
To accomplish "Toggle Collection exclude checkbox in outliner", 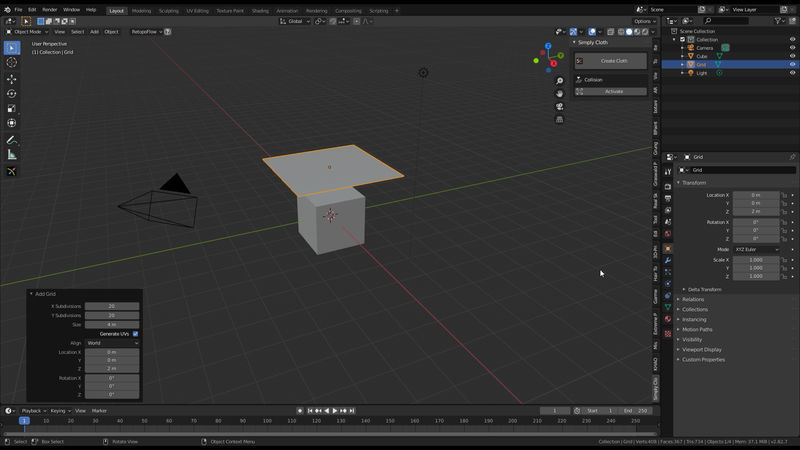I will (x=683, y=39).
